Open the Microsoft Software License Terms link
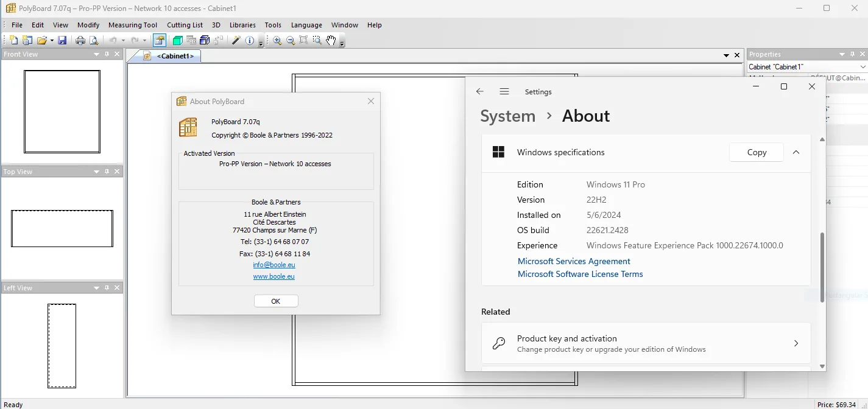The width and height of the screenshot is (868, 409). point(580,274)
